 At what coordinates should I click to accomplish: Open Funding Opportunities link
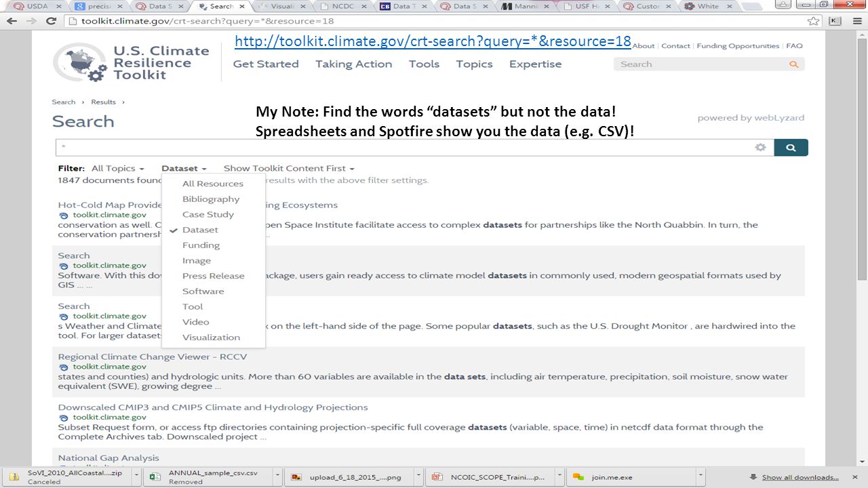pyautogui.click(x=738, y=46)
